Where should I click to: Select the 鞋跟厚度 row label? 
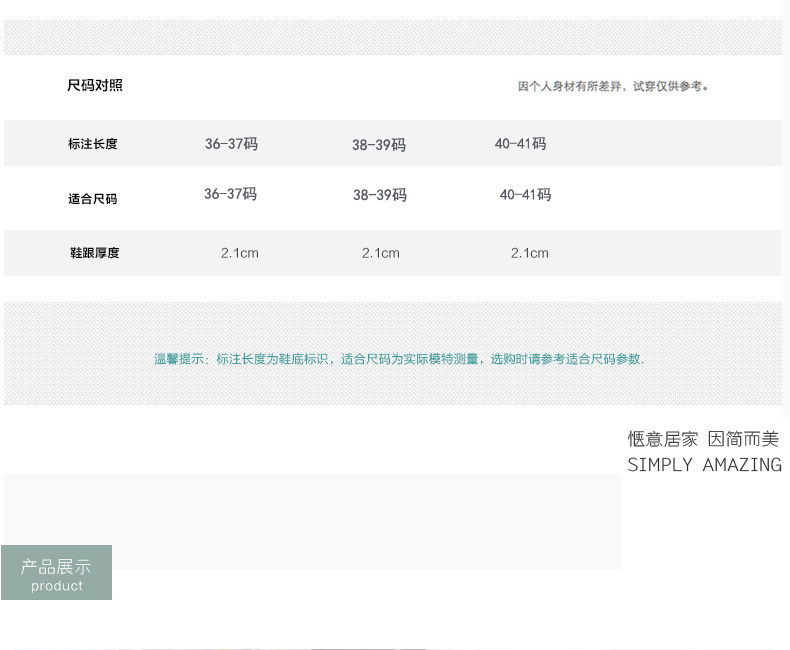(x=94, y=253)
